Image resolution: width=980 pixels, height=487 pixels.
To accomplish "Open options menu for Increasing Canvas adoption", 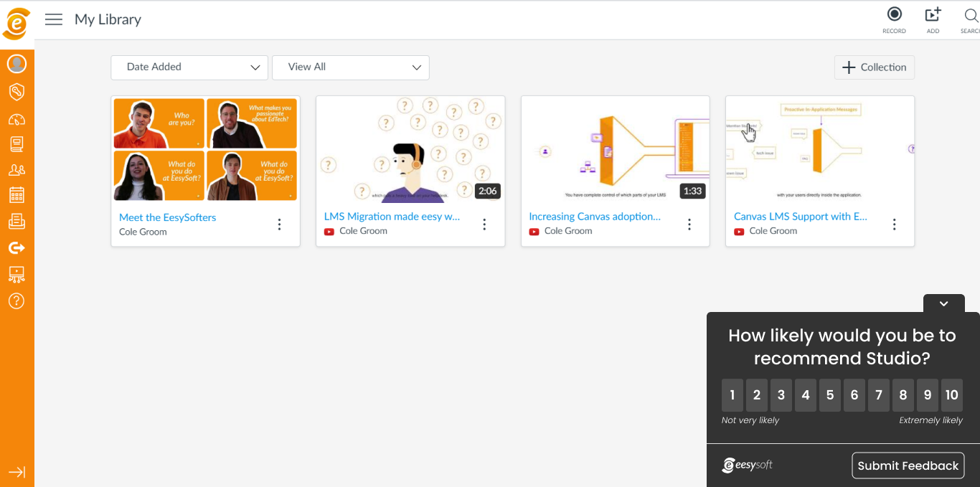I will (689, 224).
